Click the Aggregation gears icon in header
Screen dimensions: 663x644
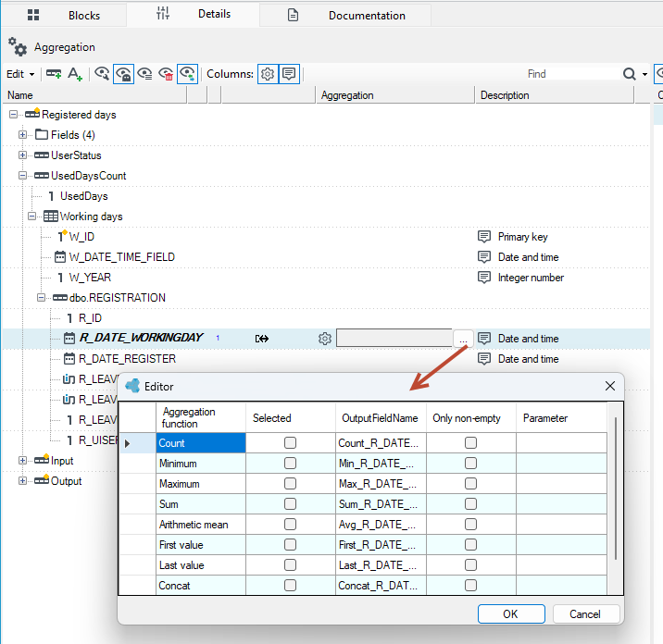(18, 46)
